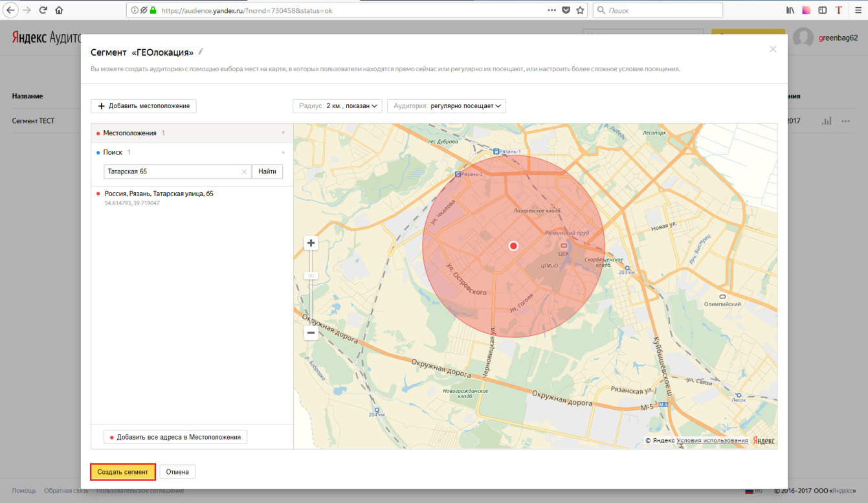Zoom in on the map with plus

[x=311, y=243]
